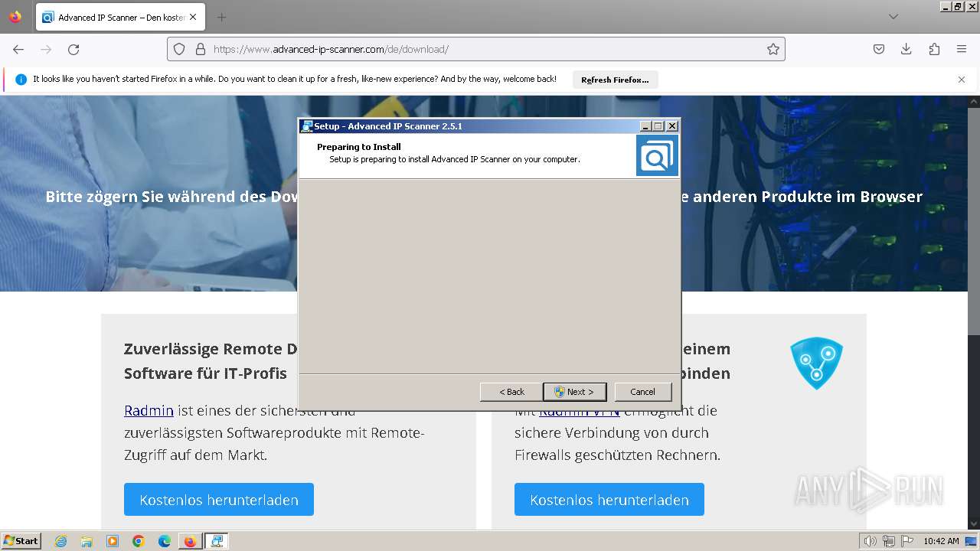
Task: Click the Firefox logo icon in title bar
Action: coord(15,17)
